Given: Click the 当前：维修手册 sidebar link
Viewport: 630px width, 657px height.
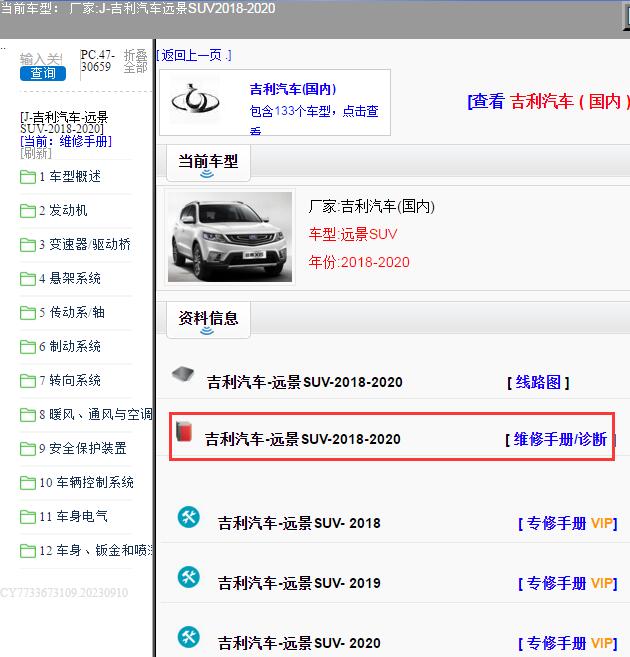Looking at the screenshot, I should tap(66, 142).
